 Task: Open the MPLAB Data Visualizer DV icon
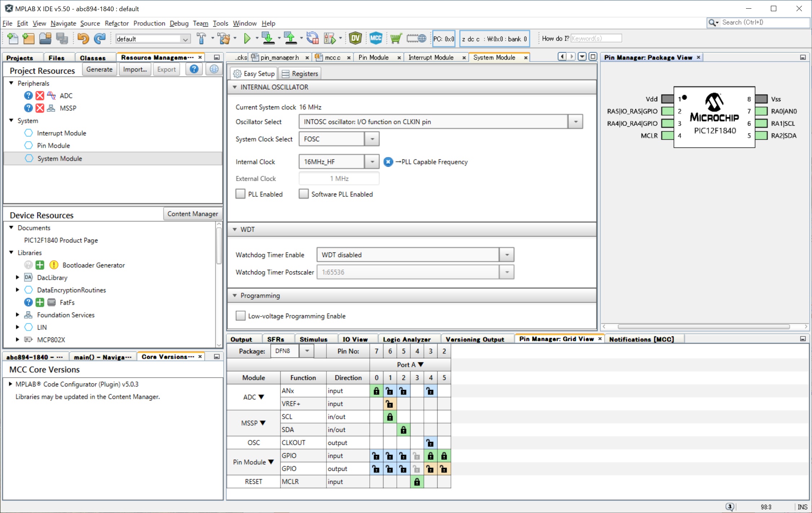tap(355, 38)
